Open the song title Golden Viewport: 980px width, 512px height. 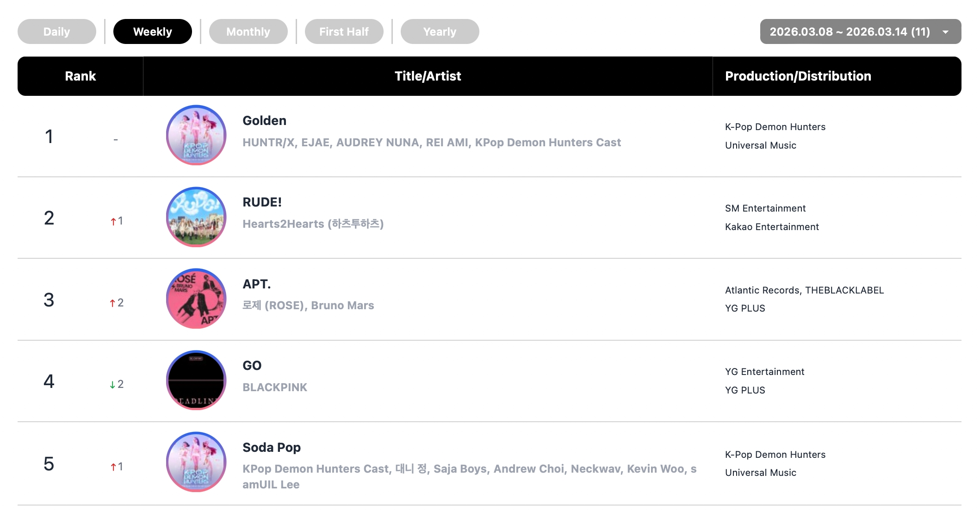point(265,121)
